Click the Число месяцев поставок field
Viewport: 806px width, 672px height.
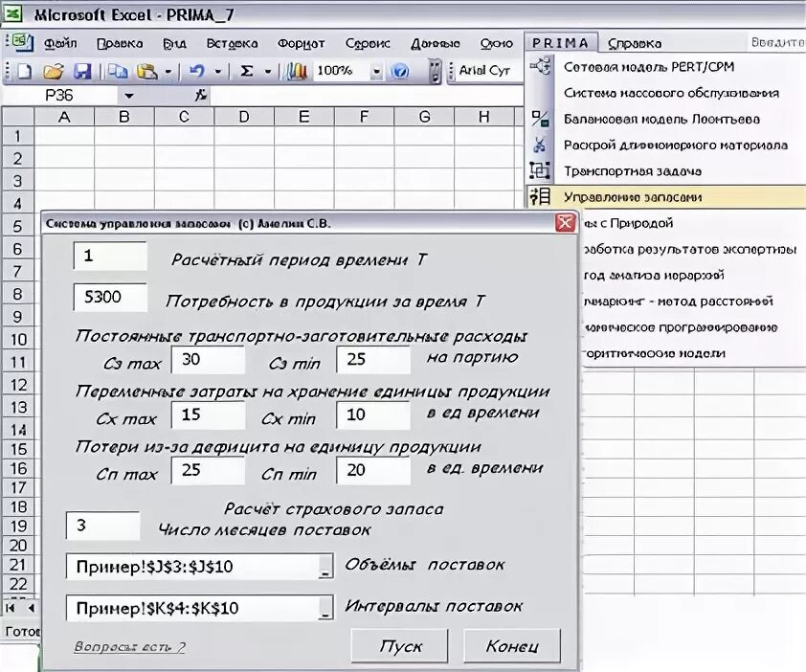[102, 526]
